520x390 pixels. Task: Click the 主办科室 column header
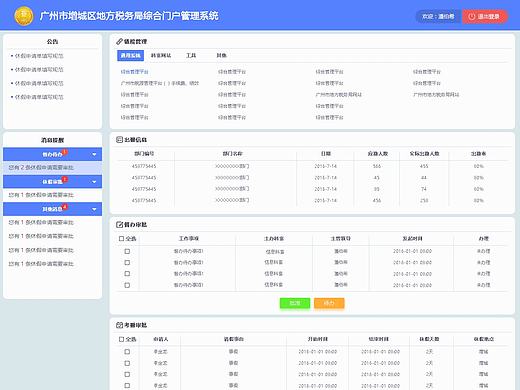[274, 239]
